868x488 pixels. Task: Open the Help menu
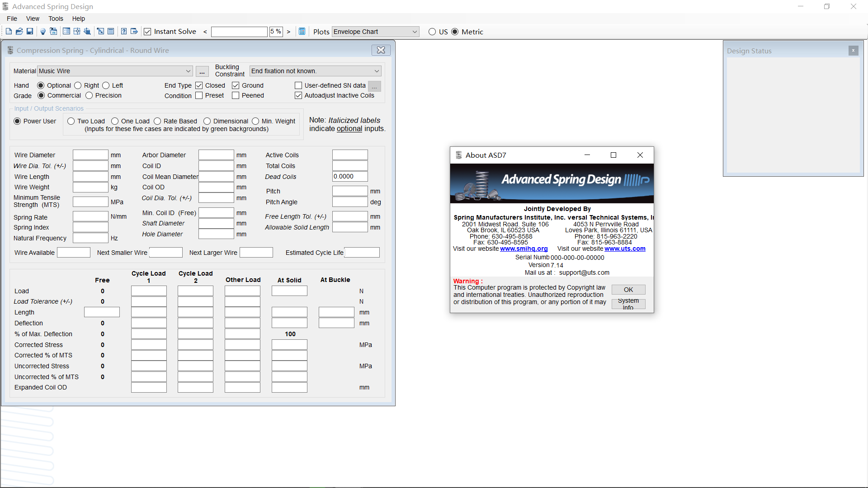(78, 19)
